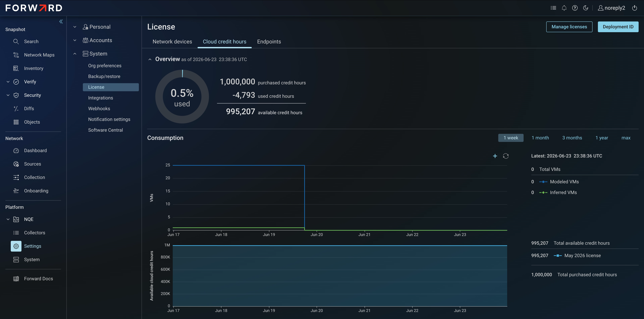Open the Onboarding icon
This screenshot has width=644, height=319.
[16, 191]
